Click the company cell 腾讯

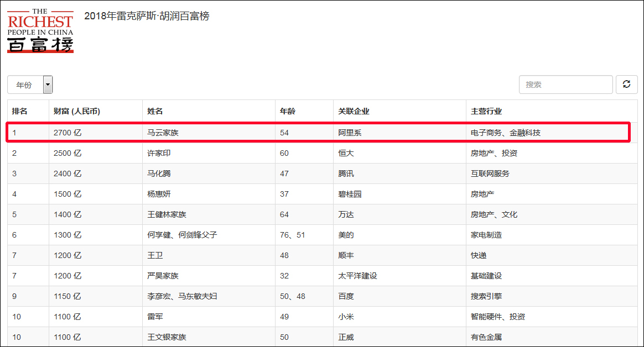(x=346, y=173)
